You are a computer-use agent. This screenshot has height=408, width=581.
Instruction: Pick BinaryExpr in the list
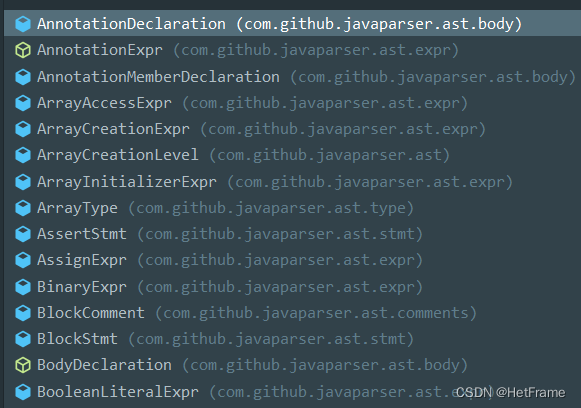point(292,287)
